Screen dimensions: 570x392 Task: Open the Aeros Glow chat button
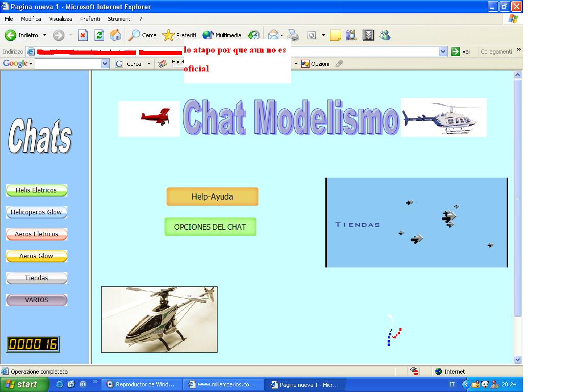pos(36,256)
